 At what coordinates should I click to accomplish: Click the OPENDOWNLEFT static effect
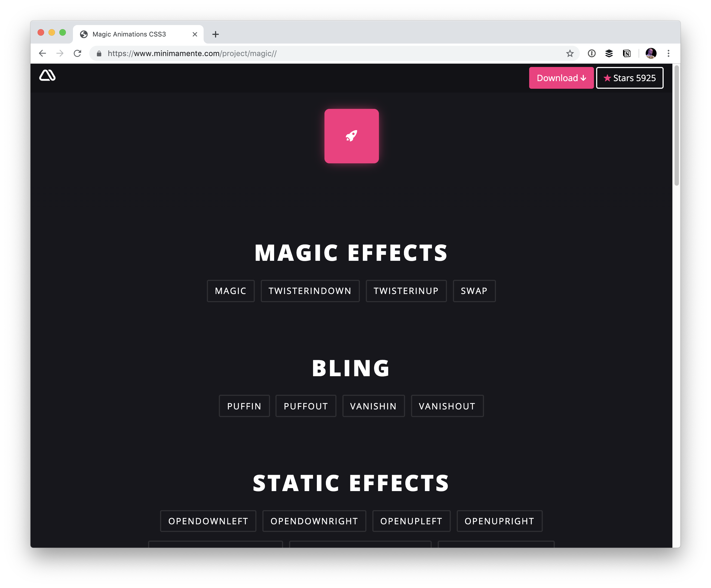tap(209, 521)
